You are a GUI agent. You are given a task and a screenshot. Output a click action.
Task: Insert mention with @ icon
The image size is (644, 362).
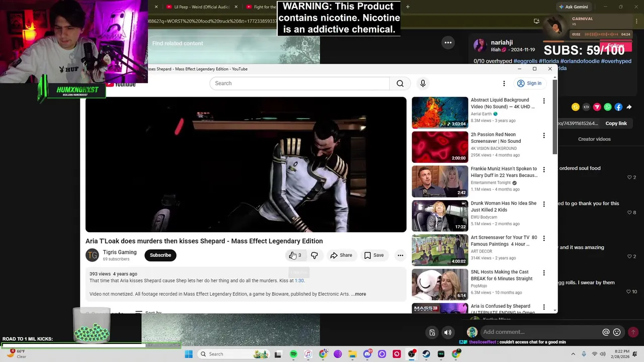[606, 332]
